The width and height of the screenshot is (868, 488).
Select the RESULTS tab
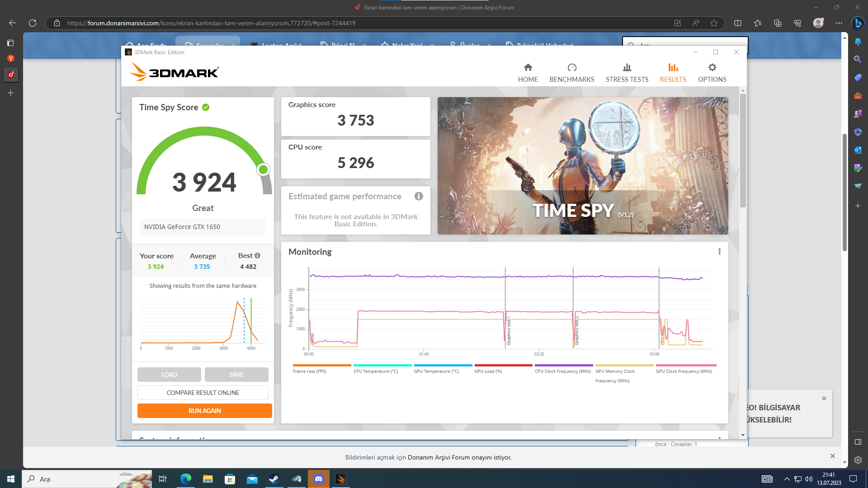click(x=673, y=73)
